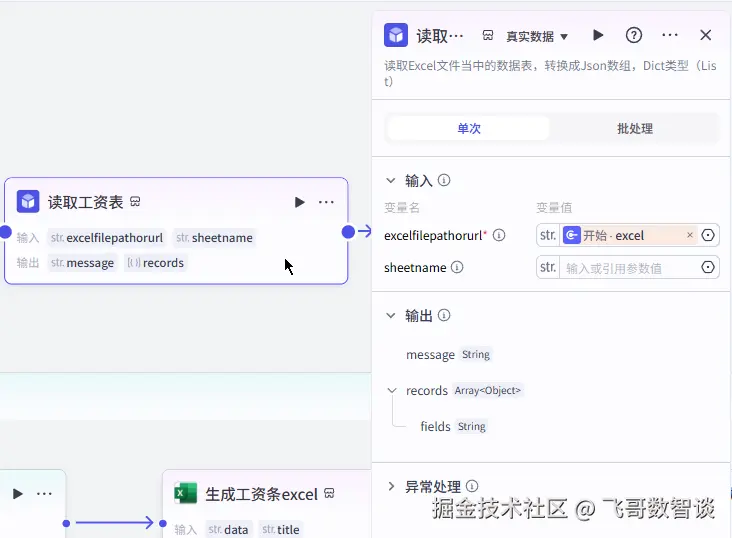Screen dimensions: 732x538
Task: Close the node configuration panel
Action: [x=705, y=35]
